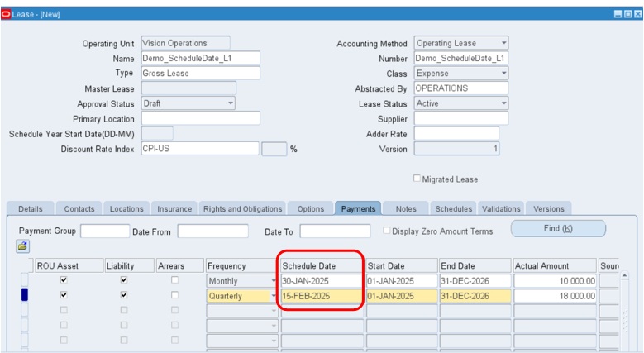Expand the Approval Status dropdown

(230, 104)
